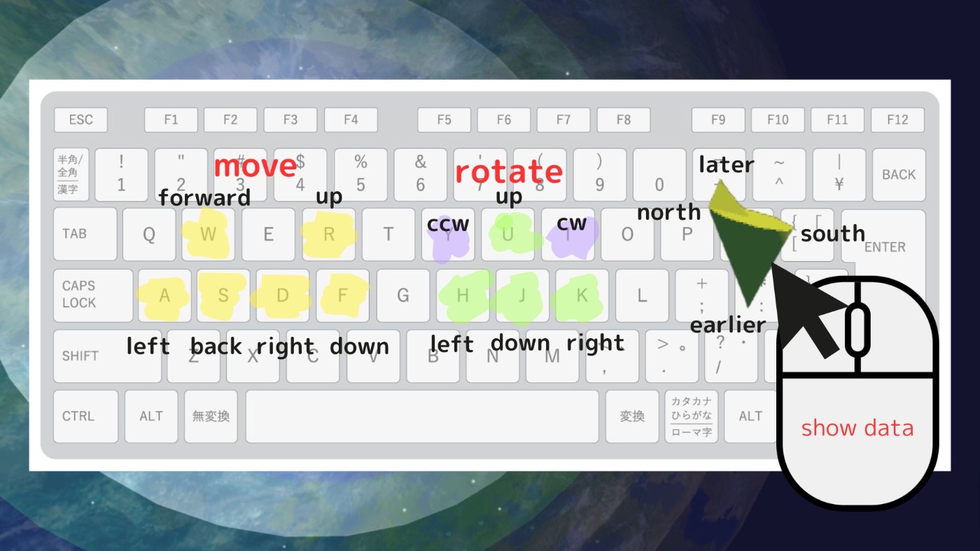Click the red 'move' heading
Viewport: 980px width, 551px height.
pyautogui.click(x=255, y=167)
